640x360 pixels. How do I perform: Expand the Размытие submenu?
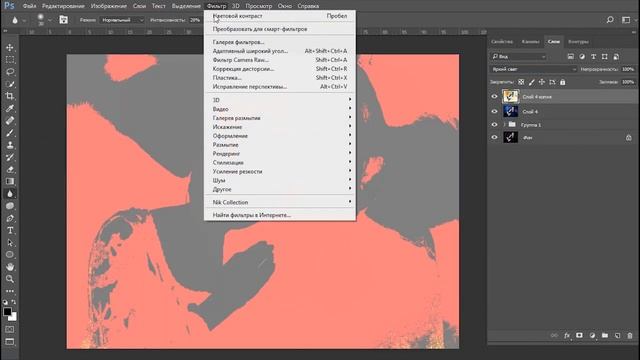click(x=280, y=144)
